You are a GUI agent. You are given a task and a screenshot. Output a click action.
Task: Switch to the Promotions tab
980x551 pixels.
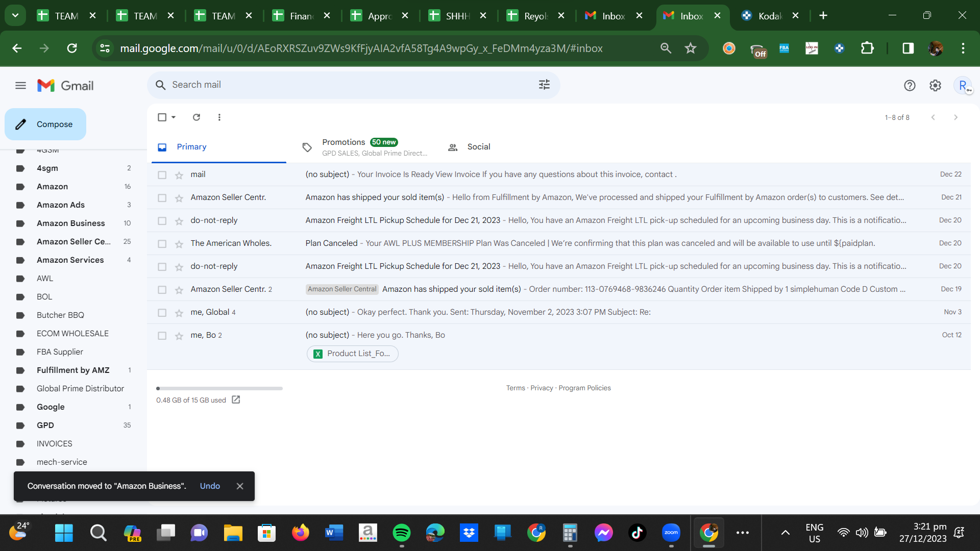(364, 147)
